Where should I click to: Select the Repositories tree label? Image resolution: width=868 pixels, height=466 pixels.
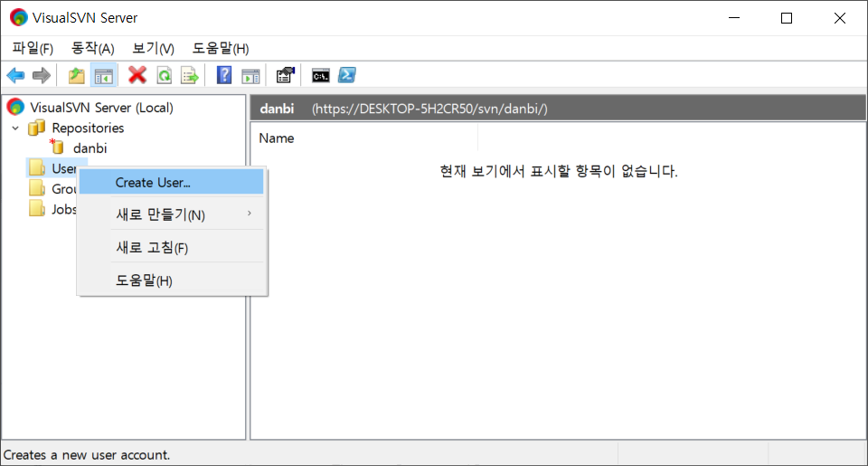(x=88, y=128)
